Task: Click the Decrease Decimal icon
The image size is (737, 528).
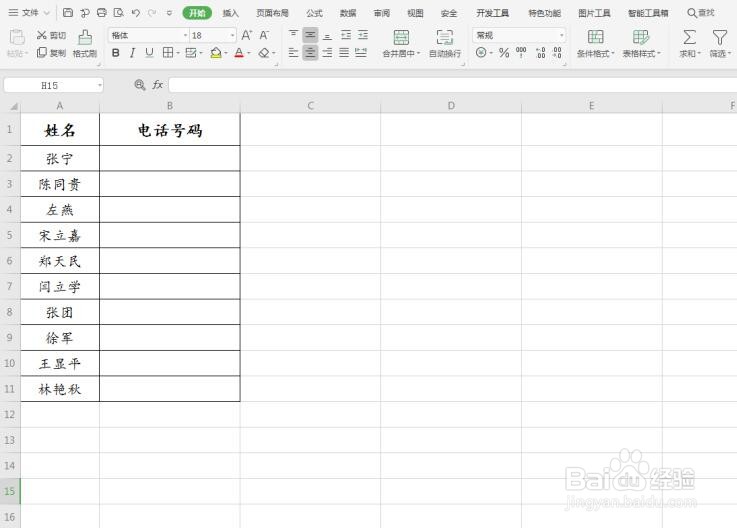Action: click(557, 53)
